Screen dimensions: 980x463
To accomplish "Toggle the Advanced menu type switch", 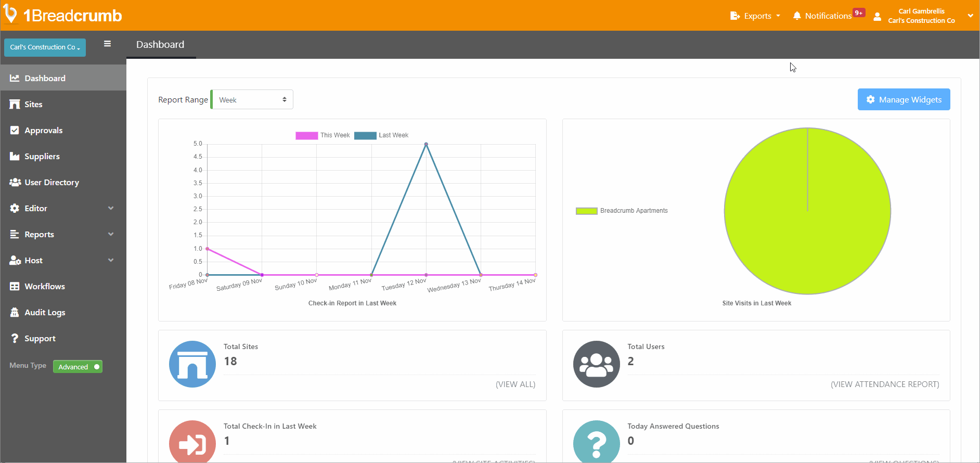I will click(78, 367).
